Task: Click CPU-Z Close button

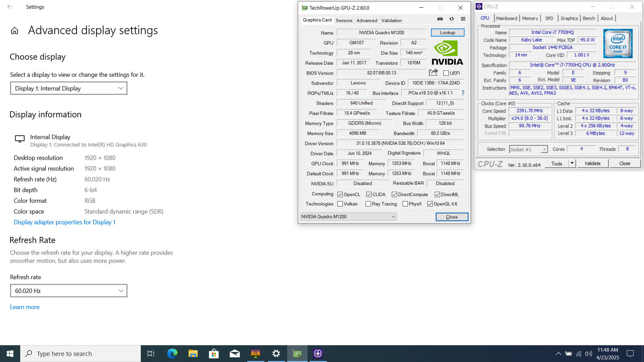Action: [625, 163]
